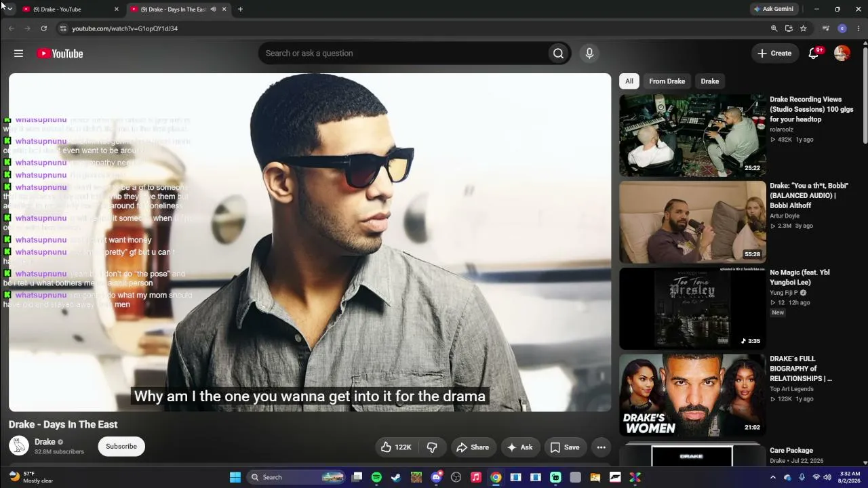
Task: Open Windows Start menu
Action: (x=235, y=477)
